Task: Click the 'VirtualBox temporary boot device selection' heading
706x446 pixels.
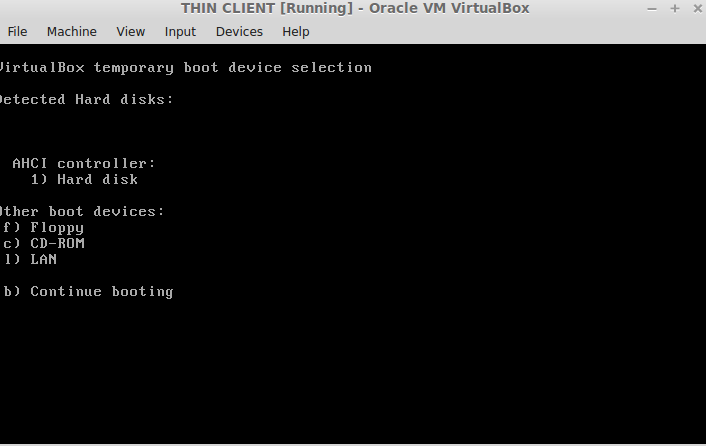Action: 186,68
